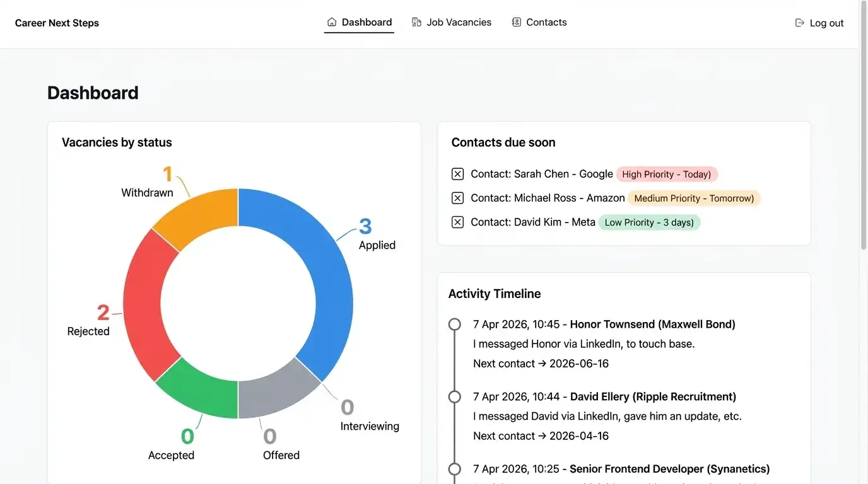Click the page vertical scrollbar
868x484 pixels.
(x=863, y=126)
